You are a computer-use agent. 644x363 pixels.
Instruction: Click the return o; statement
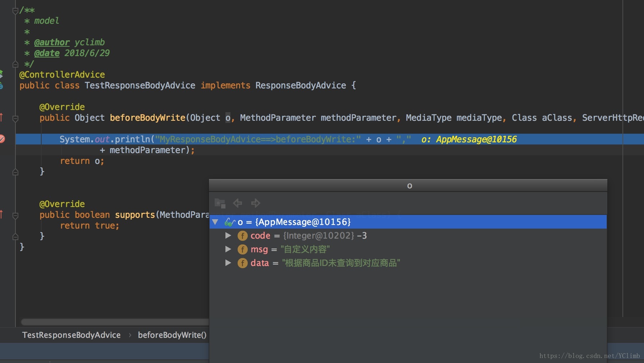click(82, 161)
